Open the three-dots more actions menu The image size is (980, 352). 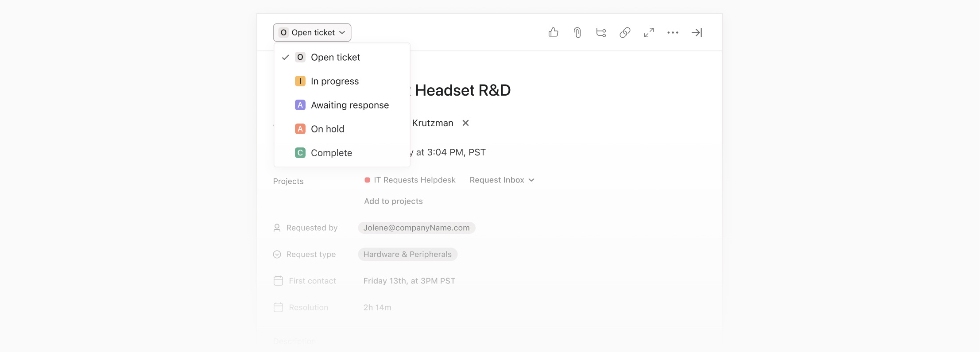click(x=673, y=32)
